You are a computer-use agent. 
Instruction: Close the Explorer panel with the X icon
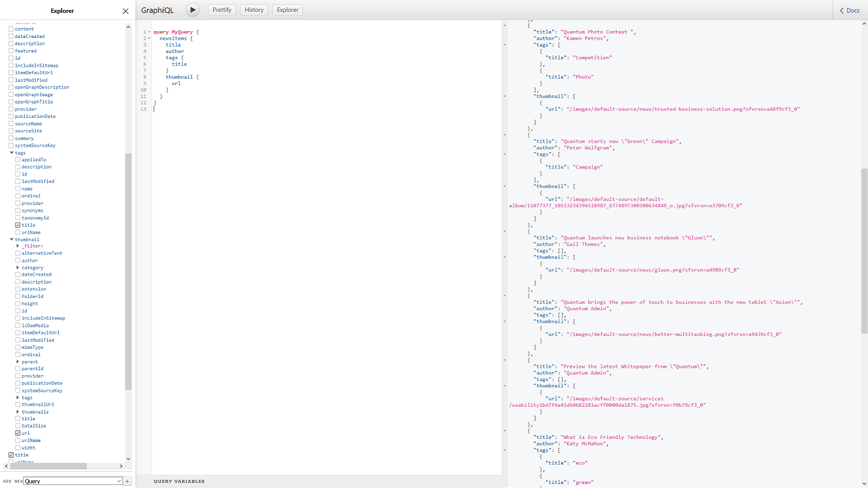pyautogui.click(x=126, y=11)
